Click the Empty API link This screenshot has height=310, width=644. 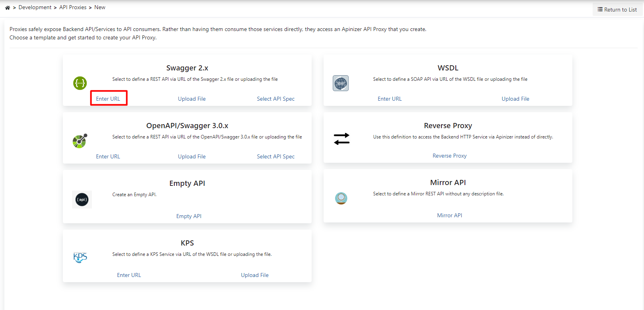coord(189,216)
